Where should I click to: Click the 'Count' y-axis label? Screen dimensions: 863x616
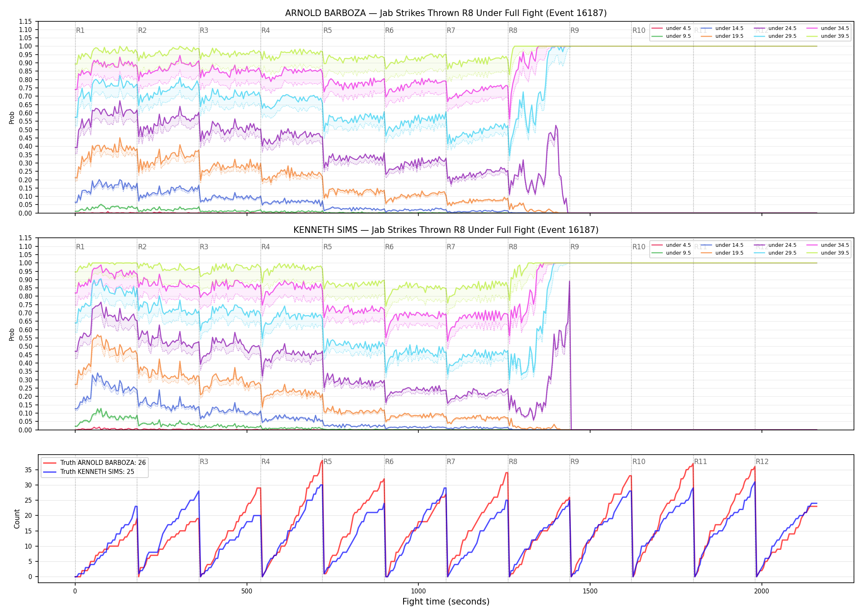pos(17,519)
